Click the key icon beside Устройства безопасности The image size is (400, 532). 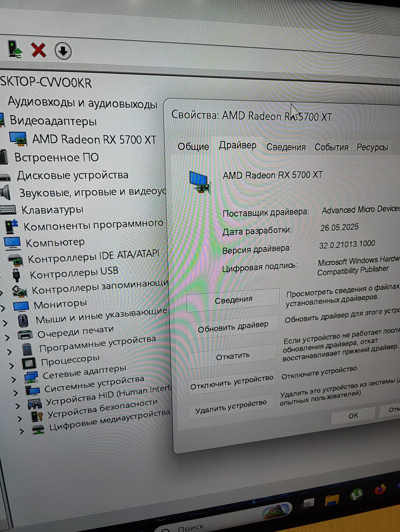[37, 416]
